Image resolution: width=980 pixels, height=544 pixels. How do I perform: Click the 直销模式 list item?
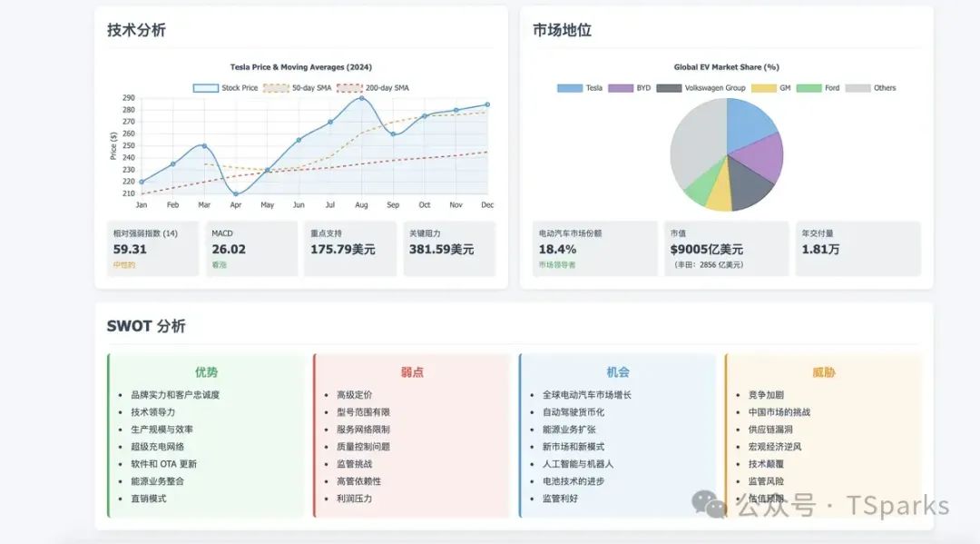click(x=149, y=499)
